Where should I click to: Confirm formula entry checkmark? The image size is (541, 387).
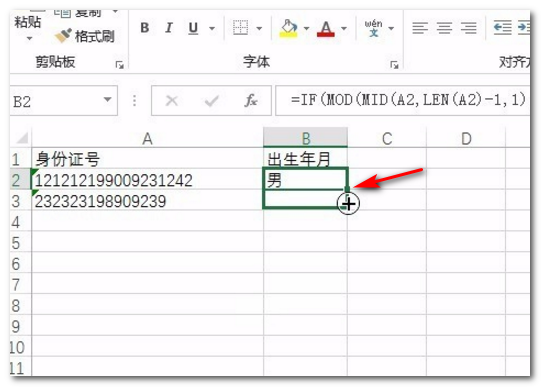tap(211, 101)
